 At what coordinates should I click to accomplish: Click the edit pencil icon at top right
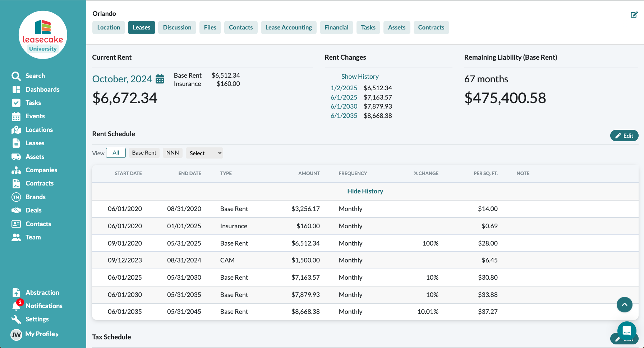[634, 15]
